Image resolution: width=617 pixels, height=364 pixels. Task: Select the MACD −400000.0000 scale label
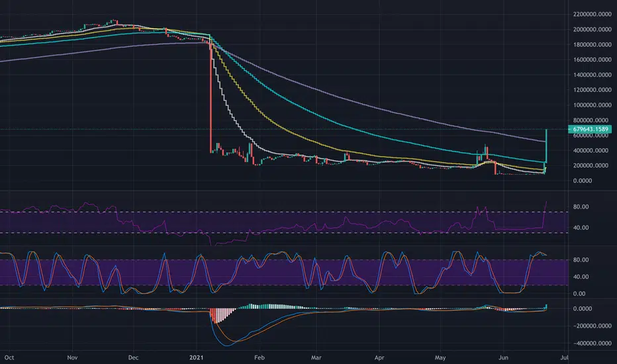(593, 343)
